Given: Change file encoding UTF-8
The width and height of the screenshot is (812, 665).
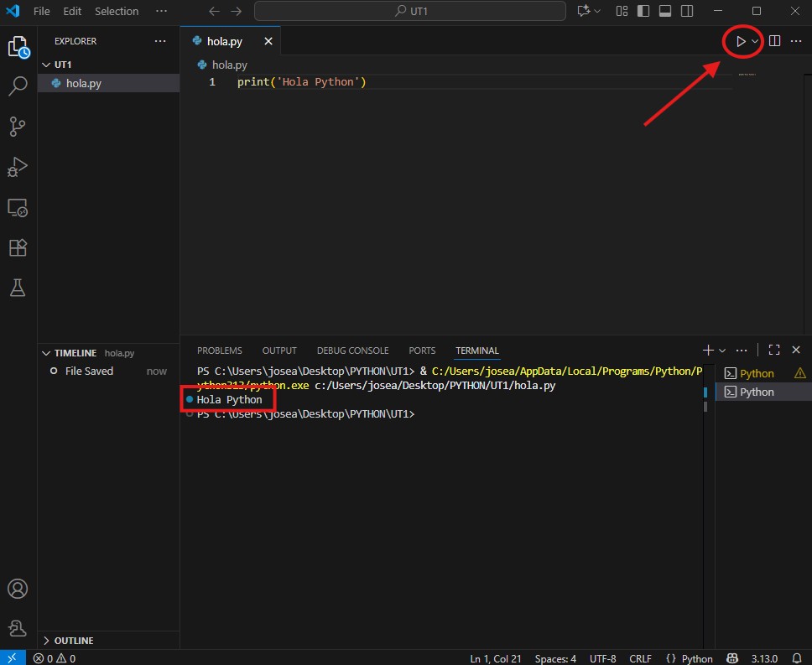Looking at the screenshot, I should pos(603,658).
